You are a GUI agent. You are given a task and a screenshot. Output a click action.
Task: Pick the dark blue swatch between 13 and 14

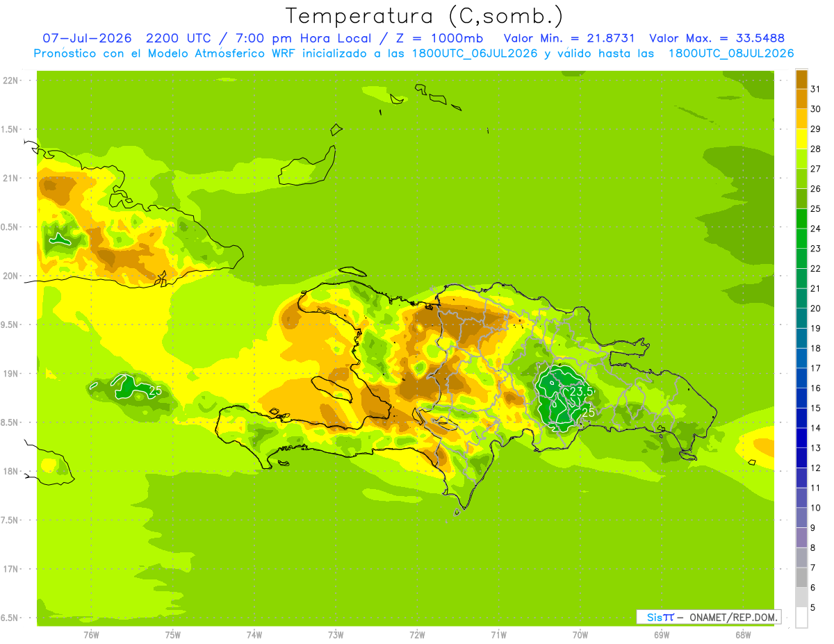point(801,438)
